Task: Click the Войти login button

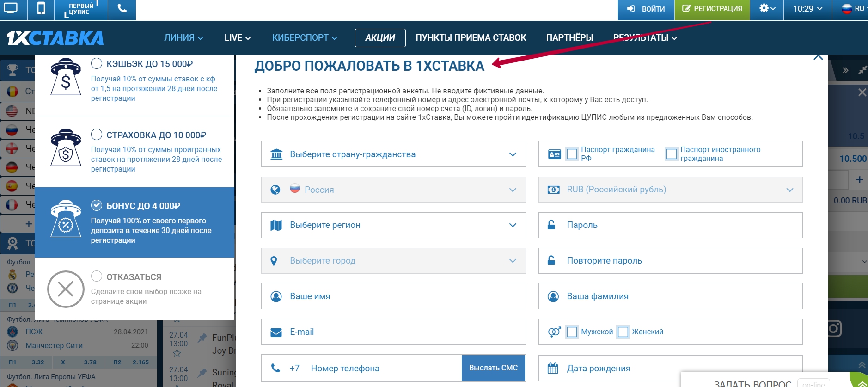Action: [646, 9]
